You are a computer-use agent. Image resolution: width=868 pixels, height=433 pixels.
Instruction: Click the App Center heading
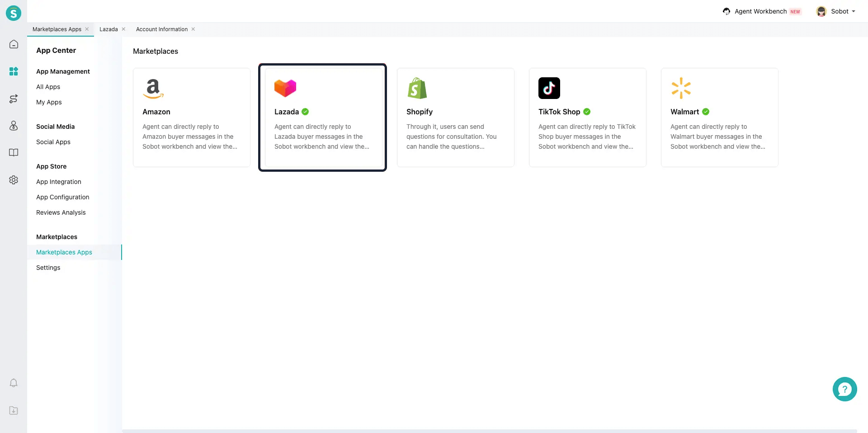point(56,50)
